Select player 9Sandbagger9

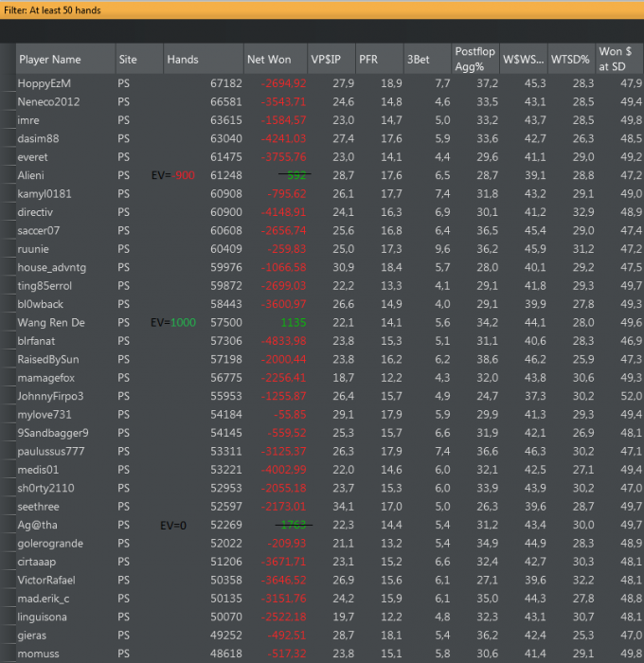(53, 433)
